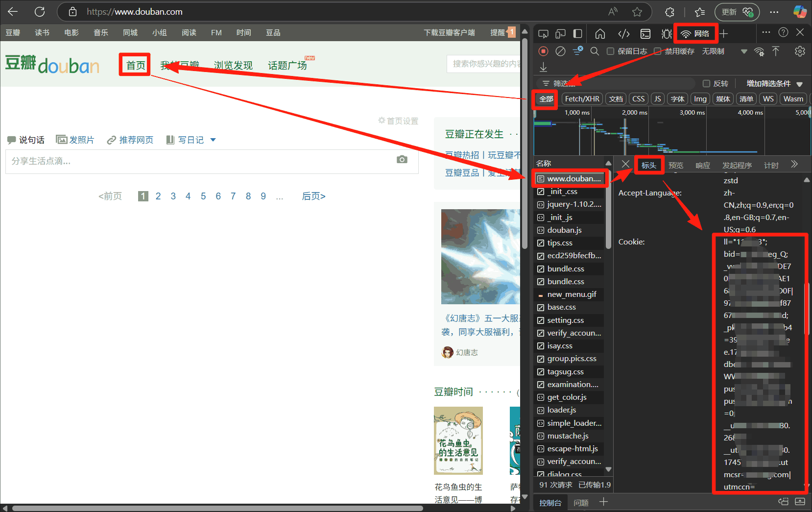
Task: Show more detail tabs chevron
Action: [794, 164]
